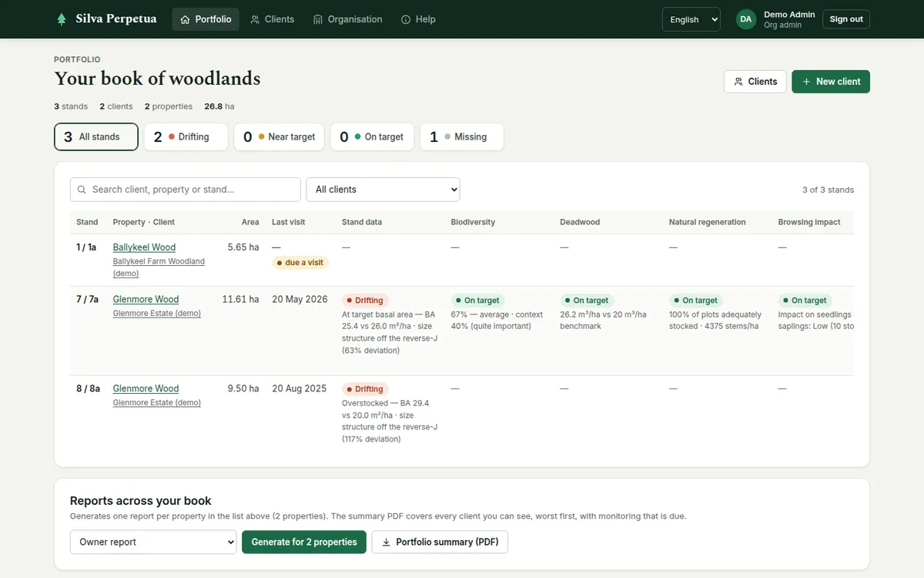
Task: Filter by Near target stands
Action: pyautogui.click(x=279, y=137)
